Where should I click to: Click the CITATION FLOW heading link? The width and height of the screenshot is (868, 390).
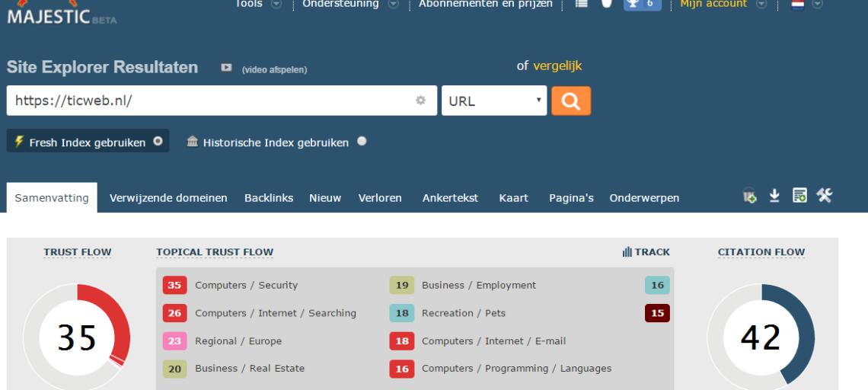click(x=761, y=252)
